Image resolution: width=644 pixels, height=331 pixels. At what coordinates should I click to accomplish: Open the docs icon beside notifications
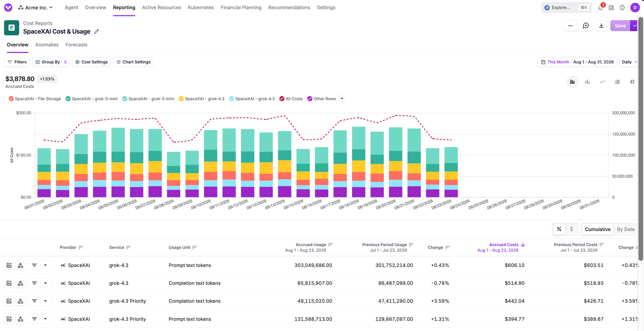click(611, 8)
